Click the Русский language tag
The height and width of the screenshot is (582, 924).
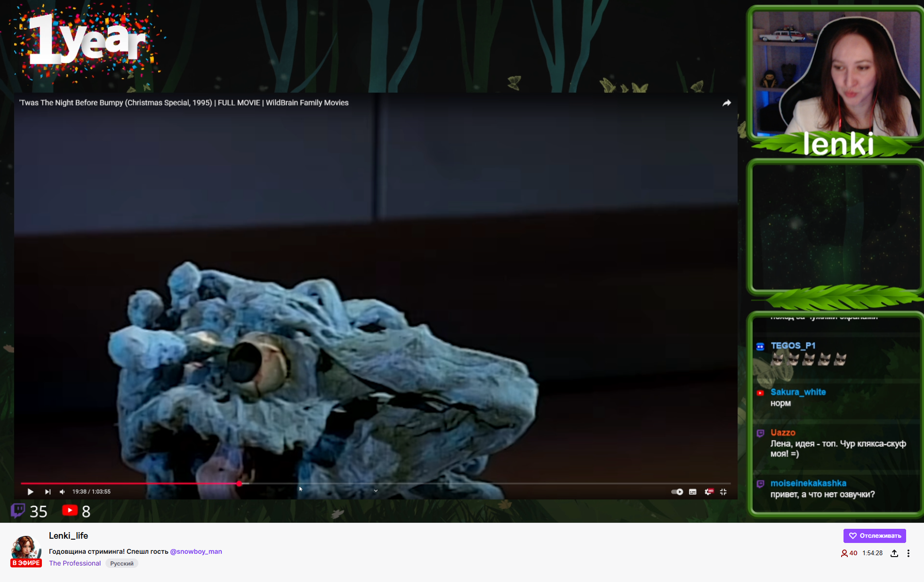[x=122, y=564]
